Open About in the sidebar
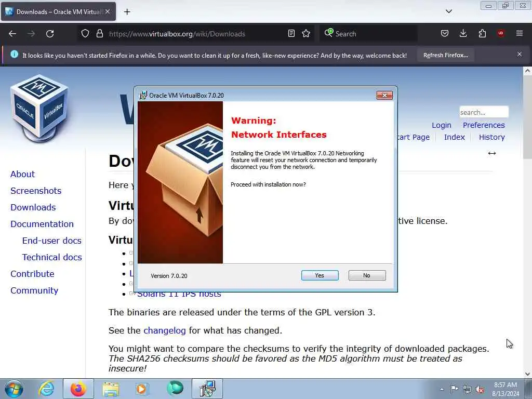Screen dimensions: 532x399 coord(22,174)
